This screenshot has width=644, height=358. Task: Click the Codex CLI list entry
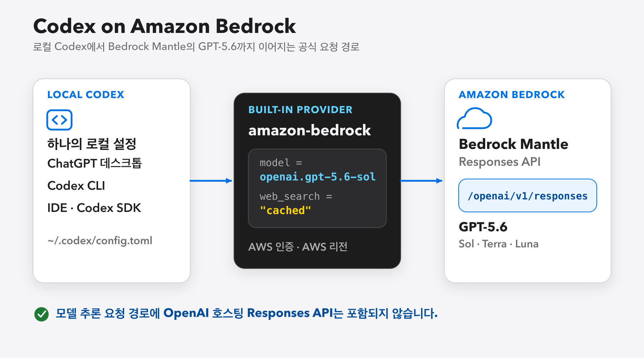(x=76, y=185)
